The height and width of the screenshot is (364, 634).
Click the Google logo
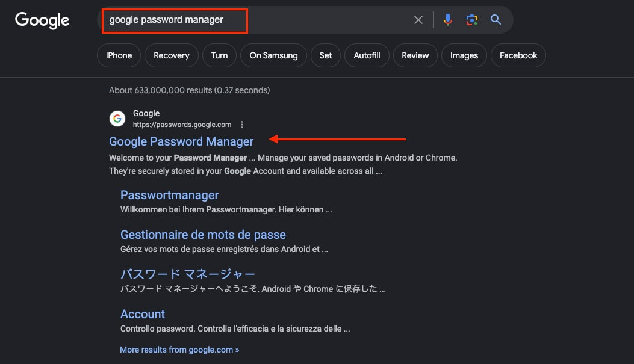(x=42, y=20)
